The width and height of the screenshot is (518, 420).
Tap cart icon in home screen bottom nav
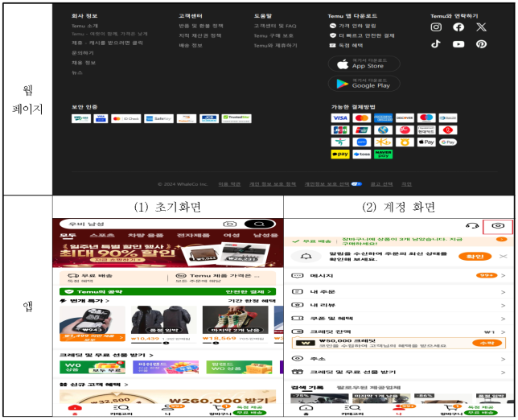219,410
